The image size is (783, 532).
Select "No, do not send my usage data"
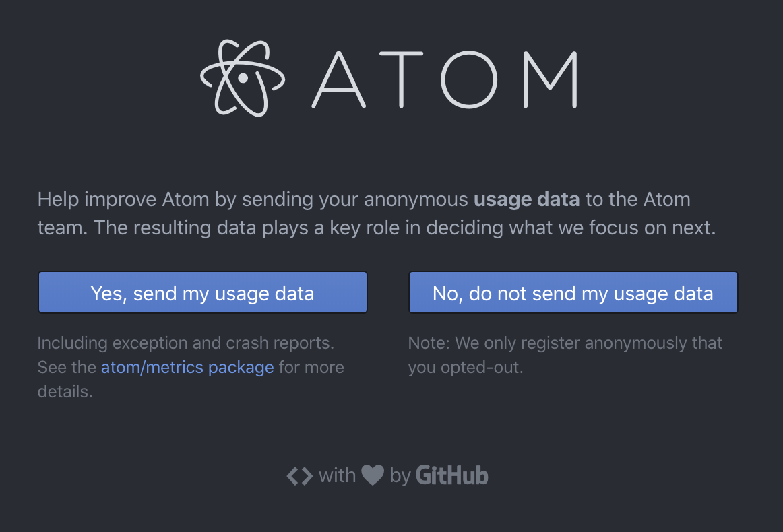[x=573, y=292]
